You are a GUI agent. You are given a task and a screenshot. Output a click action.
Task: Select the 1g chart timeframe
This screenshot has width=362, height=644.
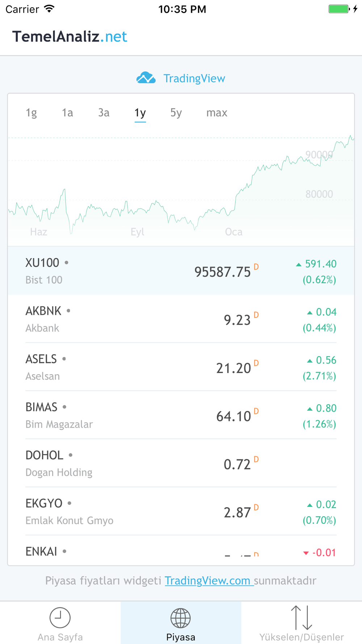[x=31, y=113]
